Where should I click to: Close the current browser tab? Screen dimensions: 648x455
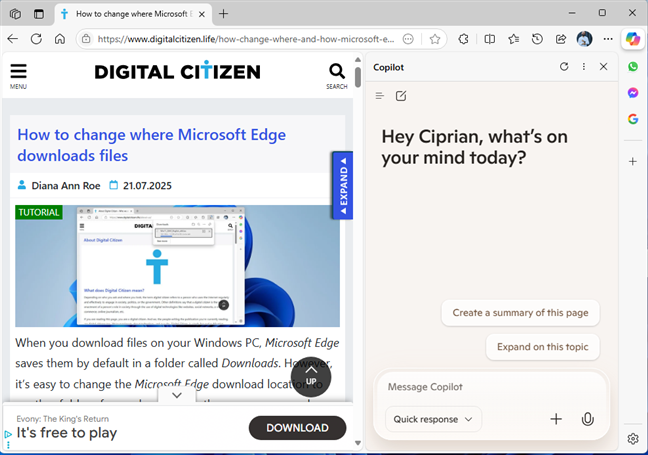pos(202,14)
